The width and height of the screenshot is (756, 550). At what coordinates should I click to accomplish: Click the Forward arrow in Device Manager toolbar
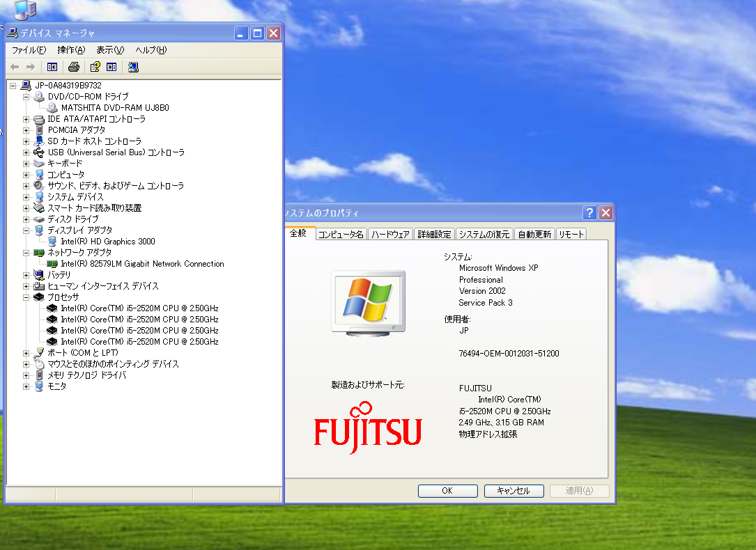[31, 67]
